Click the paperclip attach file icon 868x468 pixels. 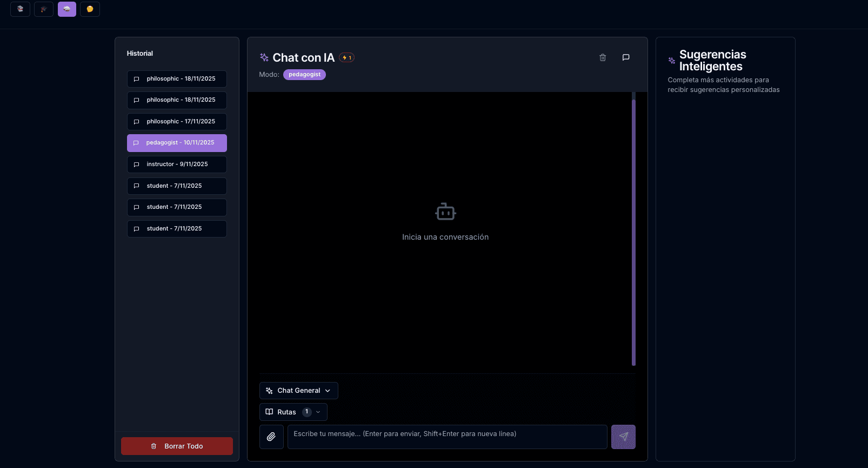[x=271, y=437]
